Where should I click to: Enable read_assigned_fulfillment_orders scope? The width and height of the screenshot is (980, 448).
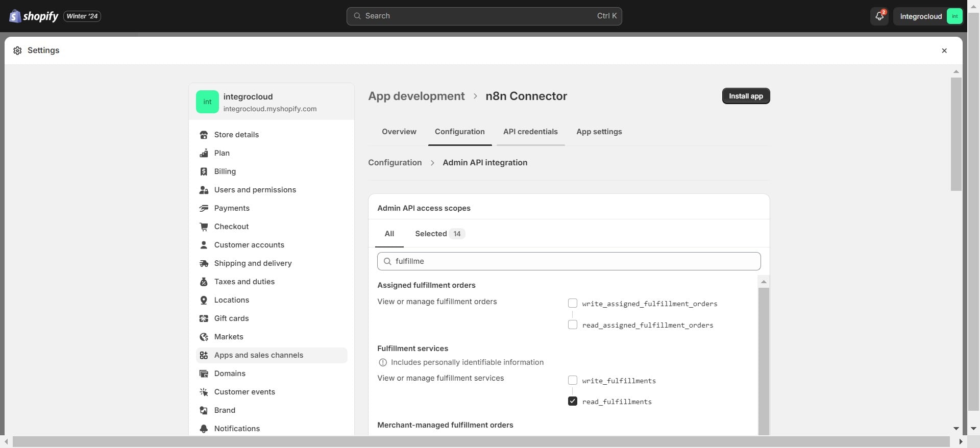(x=573, y=325)
